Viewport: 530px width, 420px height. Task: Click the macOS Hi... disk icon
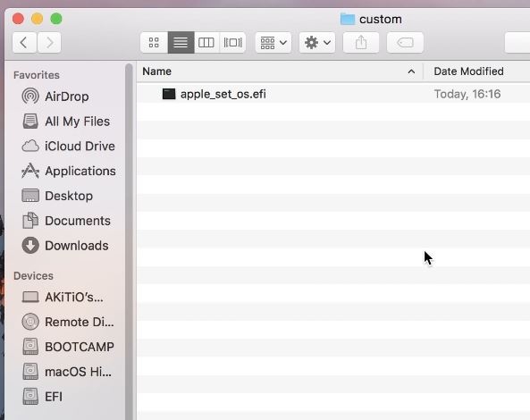(30, 371)
